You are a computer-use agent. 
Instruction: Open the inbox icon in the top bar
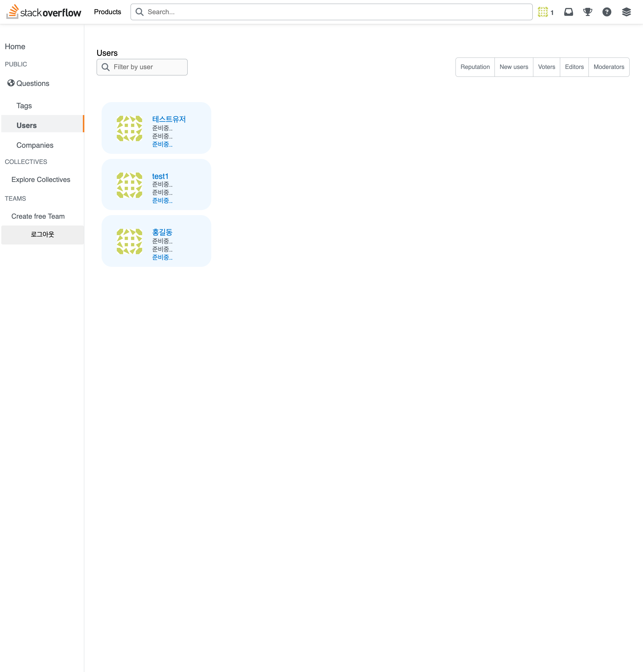[x=569, y=12]
